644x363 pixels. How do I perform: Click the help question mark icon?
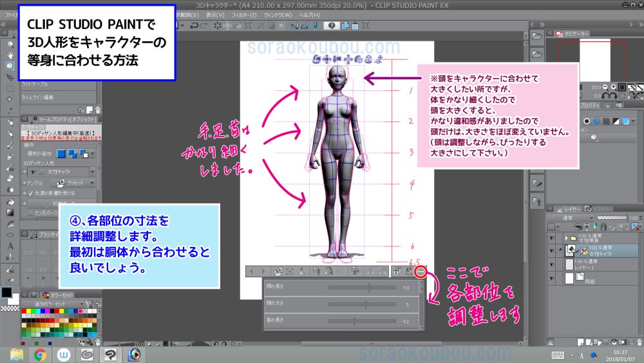[x=332, y=26]
